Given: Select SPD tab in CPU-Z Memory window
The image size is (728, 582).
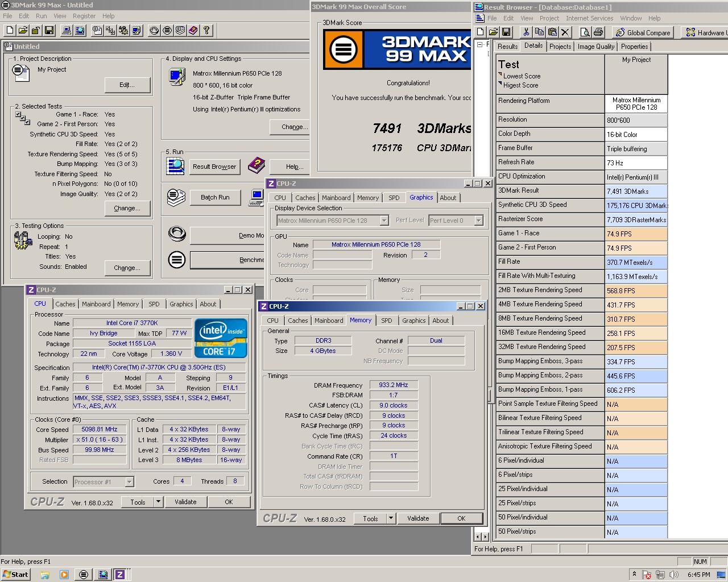Looking at the screenshot, I should (387, 321).
